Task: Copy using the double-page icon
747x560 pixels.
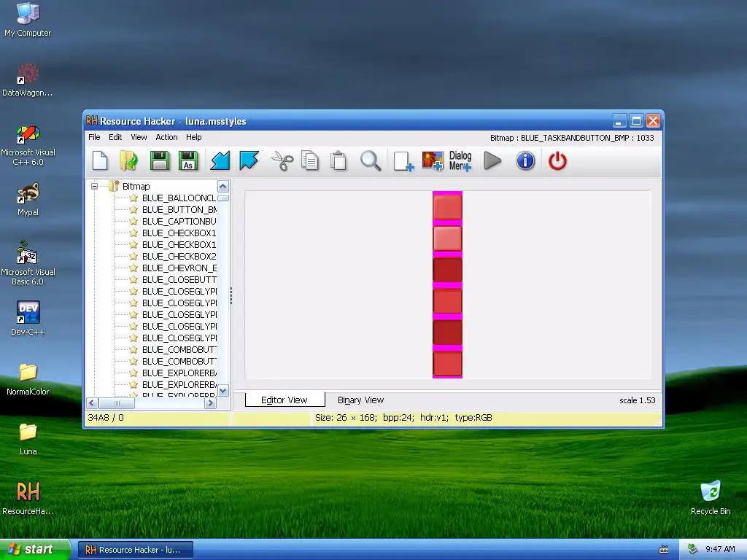Action: click(x=310, y=161)
